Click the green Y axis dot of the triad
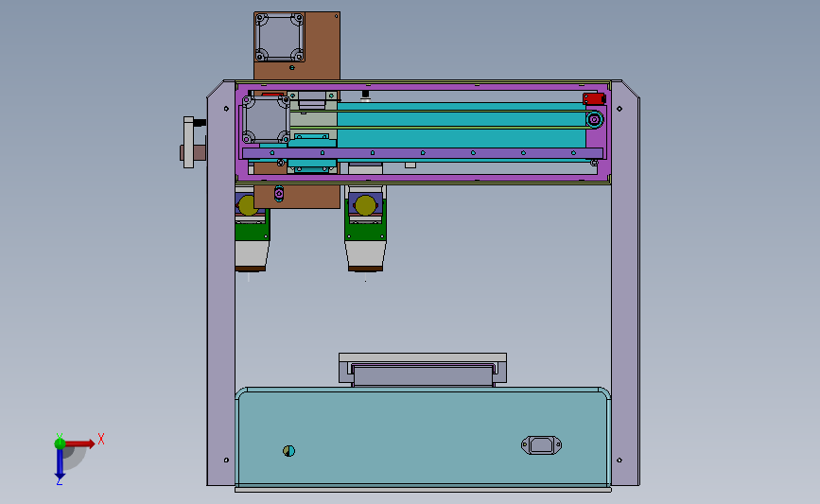This screenshot has height=504, width=820. click(x=60, y=443)
